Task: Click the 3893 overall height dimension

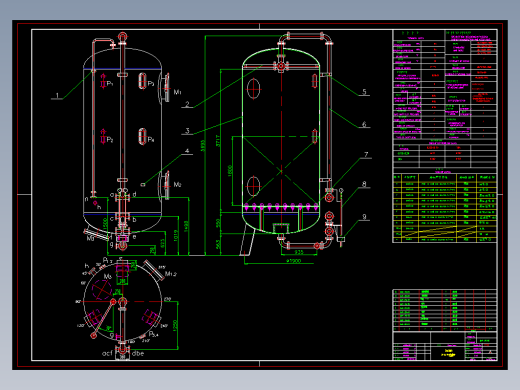Action: (x=203, y=146)
